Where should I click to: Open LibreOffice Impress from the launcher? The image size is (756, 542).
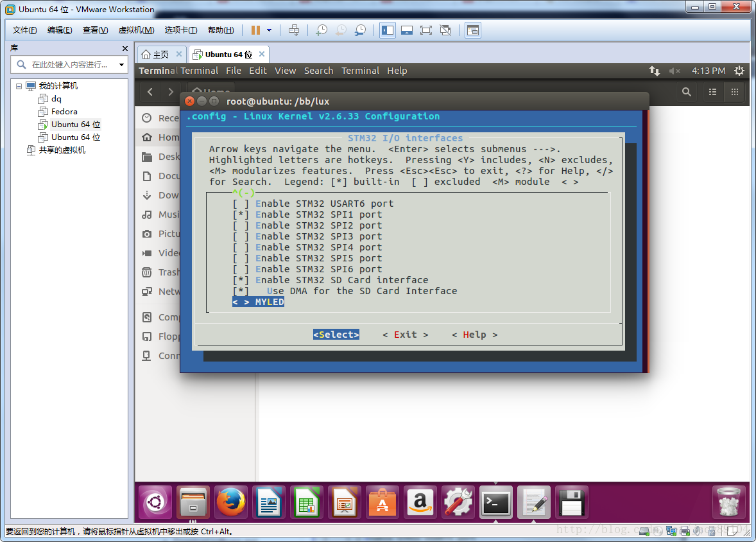pos(344,502)
